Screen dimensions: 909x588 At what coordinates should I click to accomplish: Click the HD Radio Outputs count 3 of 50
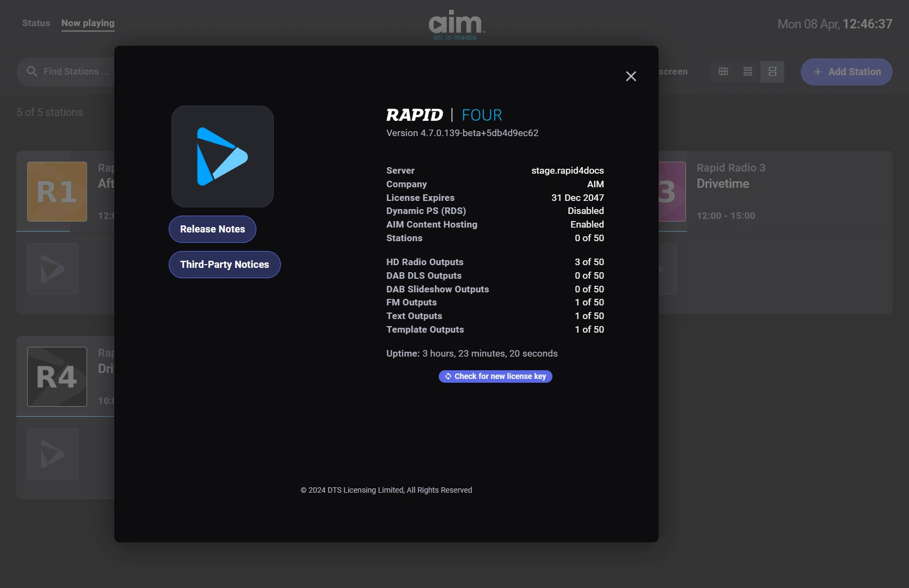click(x=589, y=262)
